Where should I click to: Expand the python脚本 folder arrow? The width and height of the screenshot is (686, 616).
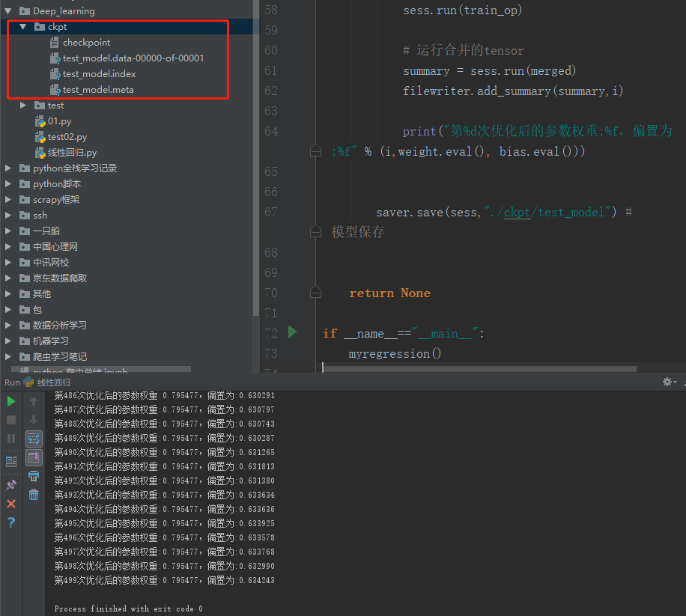(x=8, y=183)
